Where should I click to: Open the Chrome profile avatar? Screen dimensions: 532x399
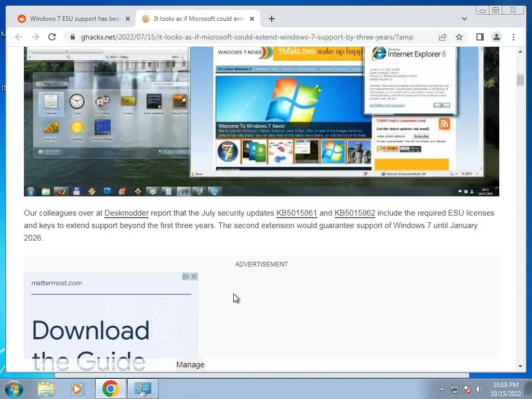[496, 37]
